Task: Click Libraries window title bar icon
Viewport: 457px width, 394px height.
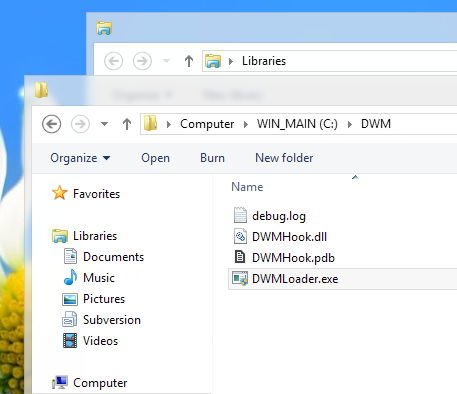Action: click(104, 28)
